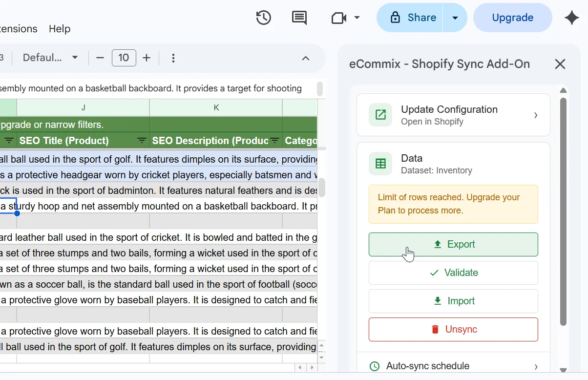Expand the Auto-sync schedule chevron

[x=536, y=366]
